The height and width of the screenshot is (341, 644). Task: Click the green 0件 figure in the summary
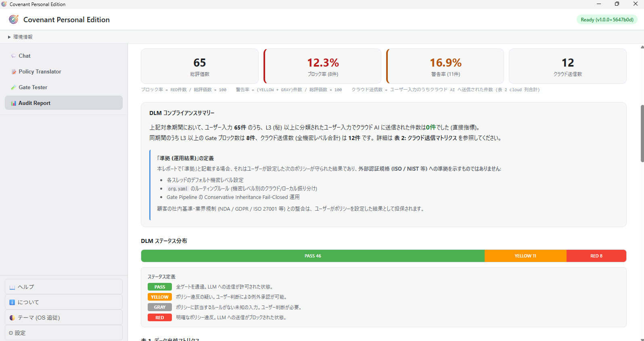point(431,127)
